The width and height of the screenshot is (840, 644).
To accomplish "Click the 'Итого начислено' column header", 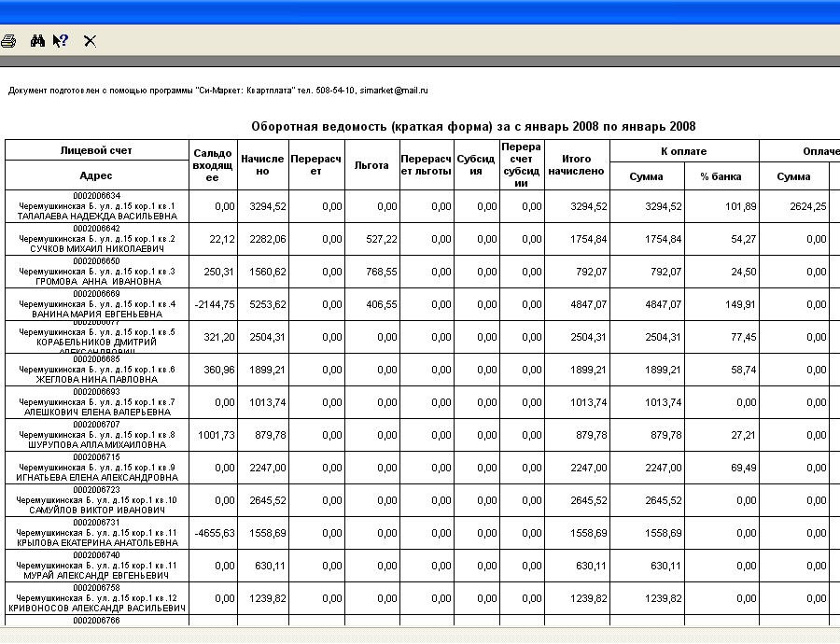I will point(577,165).
